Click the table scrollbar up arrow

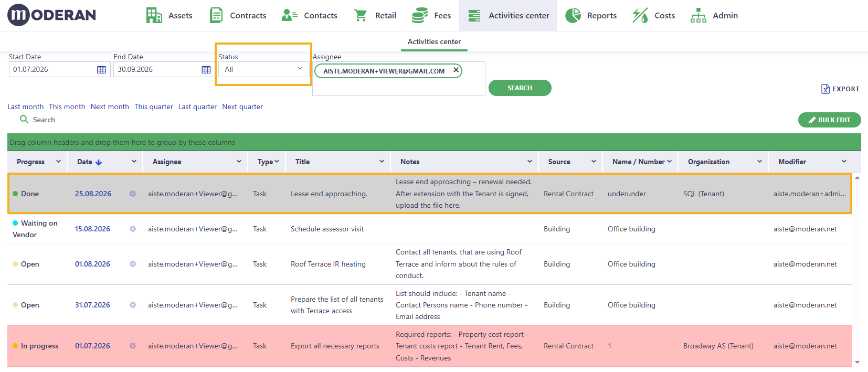coord(857,178)
